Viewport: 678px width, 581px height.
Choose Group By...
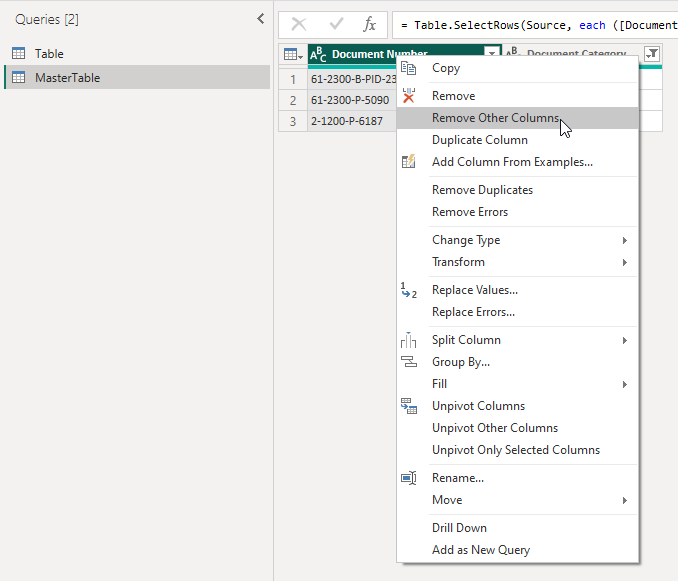point(517,362)
